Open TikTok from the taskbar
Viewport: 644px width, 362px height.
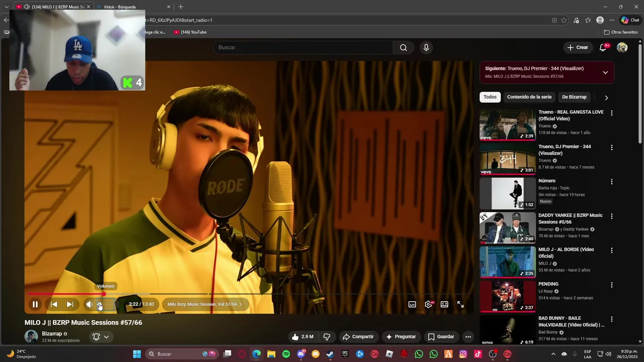[478, 354]
